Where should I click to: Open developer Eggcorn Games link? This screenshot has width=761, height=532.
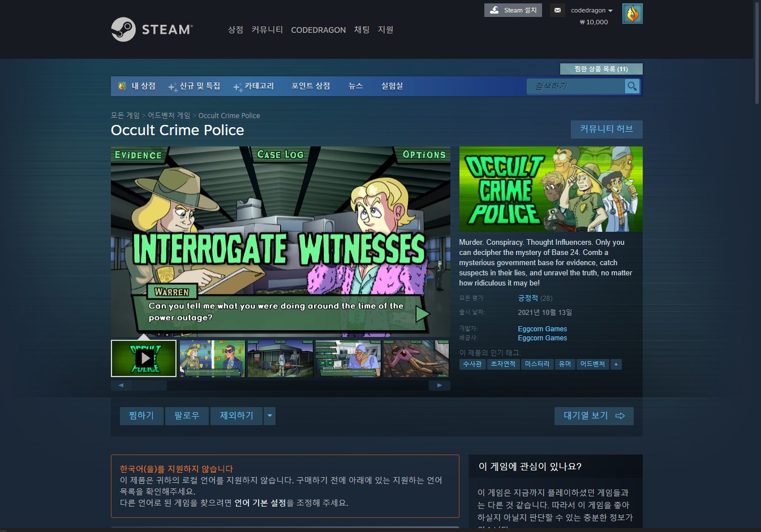(542, 329)
